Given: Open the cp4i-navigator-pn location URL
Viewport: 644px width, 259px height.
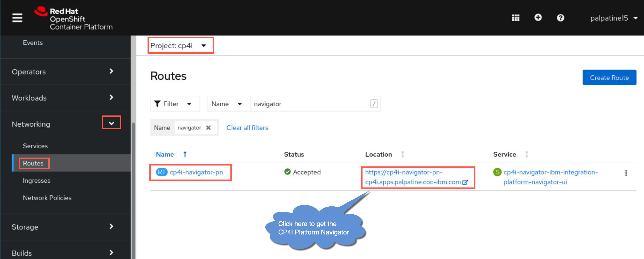Looking at the screenshot, I should 413,177.
